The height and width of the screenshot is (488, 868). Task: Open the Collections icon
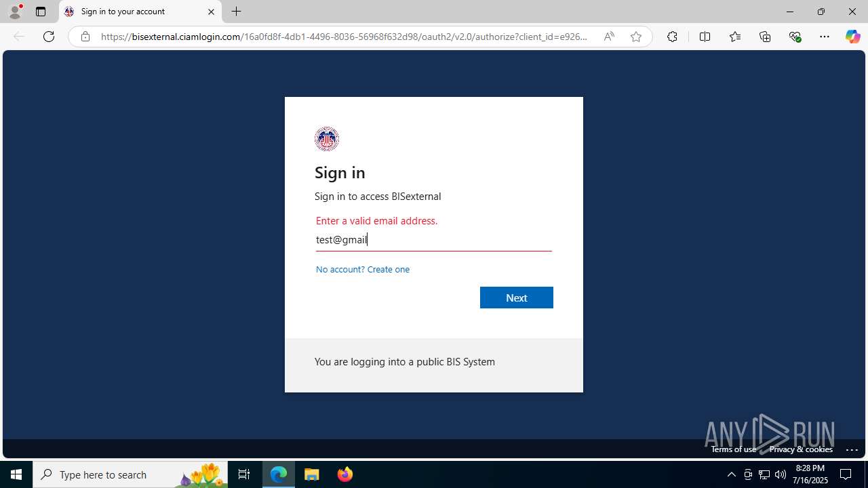765,37
